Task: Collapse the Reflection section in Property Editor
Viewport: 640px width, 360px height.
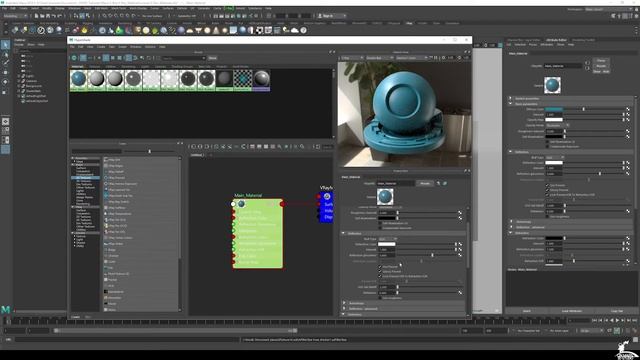Action: pyautogui.click(x=344, y=233)
